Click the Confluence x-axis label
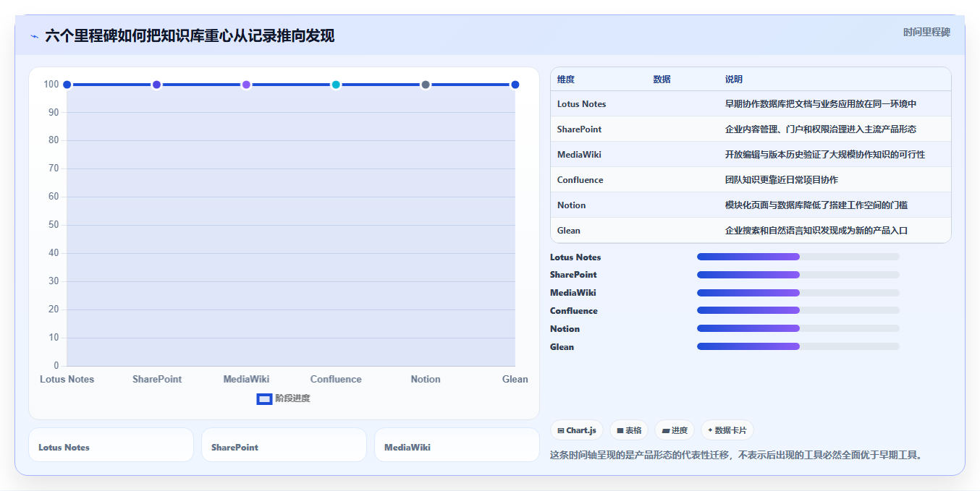The height and width of the screenshot is (491, 980). [x=336, y=379]
